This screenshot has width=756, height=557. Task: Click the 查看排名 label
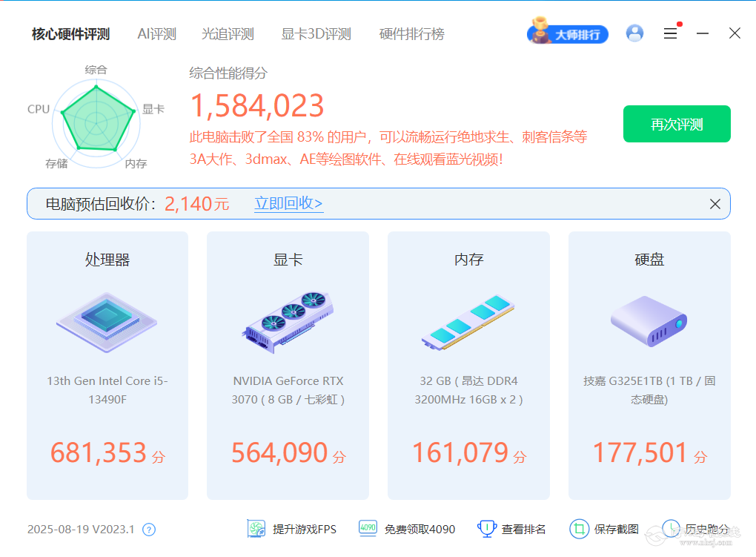coord(523,530)
